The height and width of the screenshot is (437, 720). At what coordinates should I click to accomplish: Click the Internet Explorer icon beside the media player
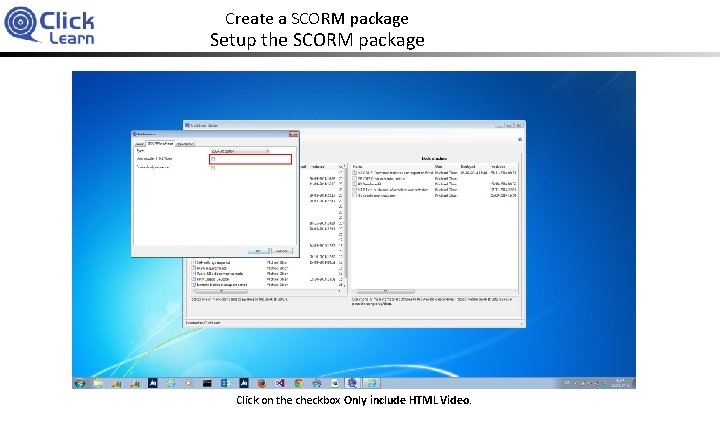click(x=171, y=383)
